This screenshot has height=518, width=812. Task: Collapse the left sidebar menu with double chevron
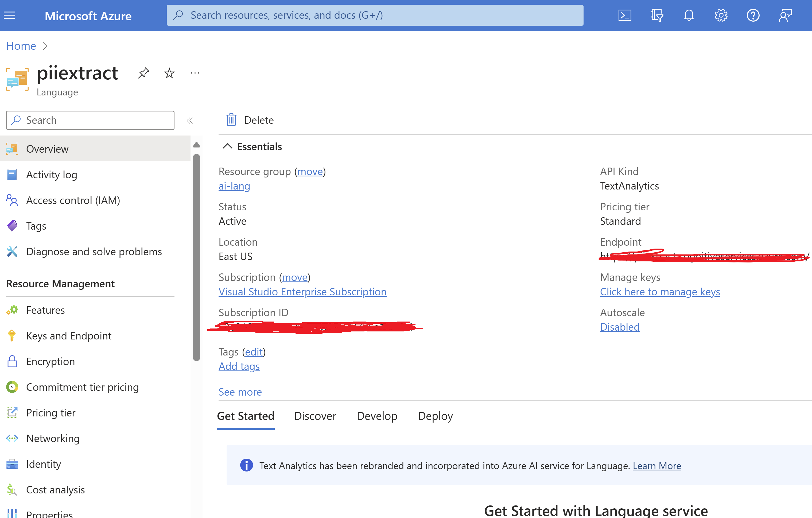click(x=190, y=120)
